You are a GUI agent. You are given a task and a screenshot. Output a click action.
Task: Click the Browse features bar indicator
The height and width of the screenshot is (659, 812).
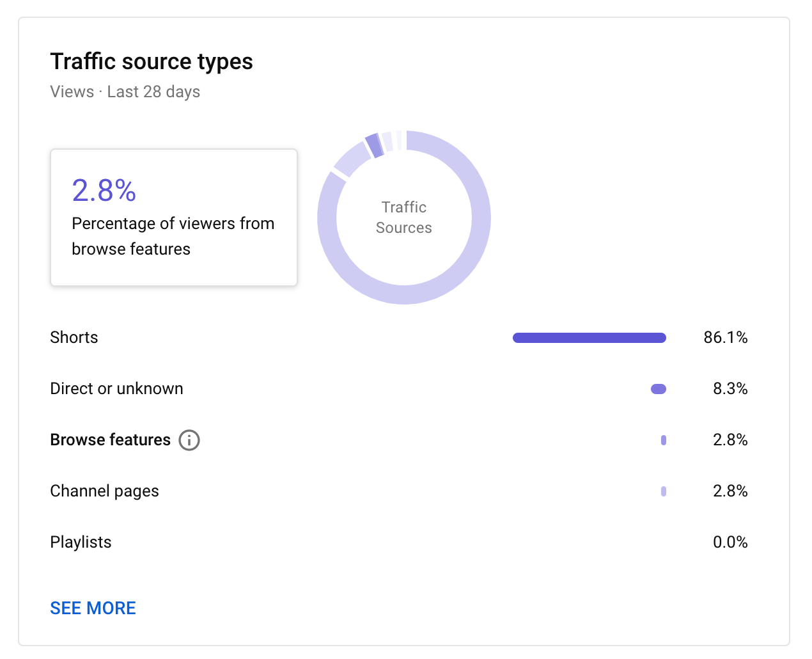664,440
